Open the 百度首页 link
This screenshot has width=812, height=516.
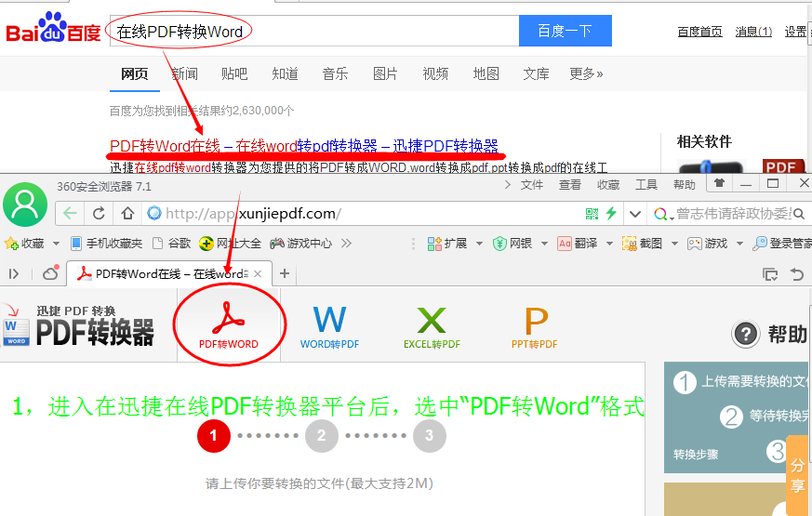click(700, 32)
